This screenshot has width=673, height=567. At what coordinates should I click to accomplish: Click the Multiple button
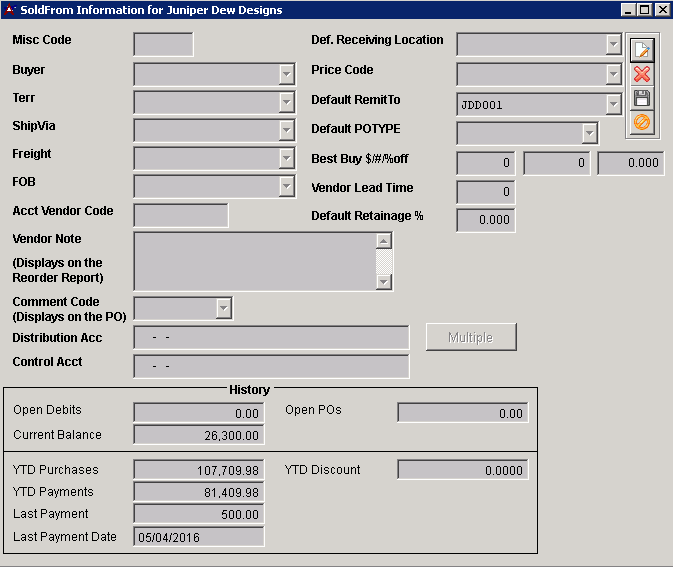(471, 338)
